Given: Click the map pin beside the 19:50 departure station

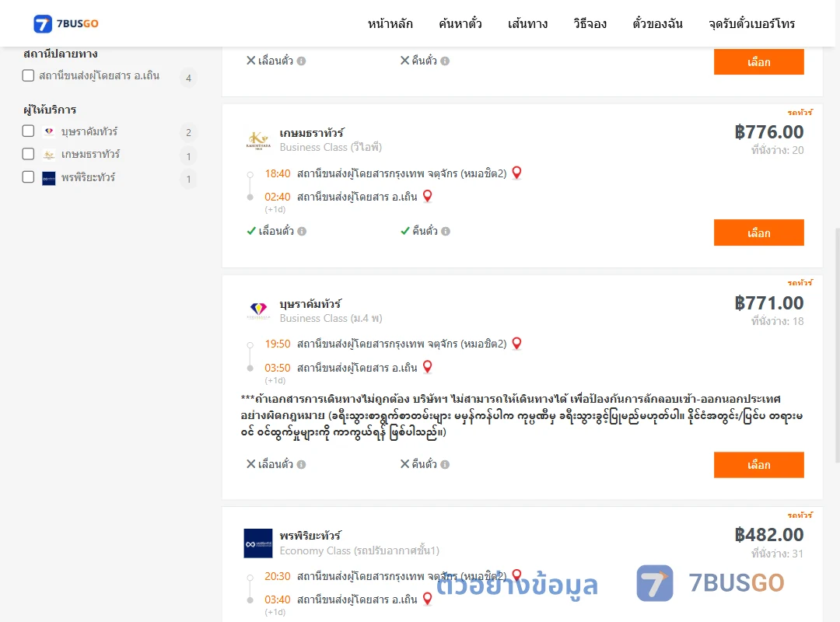Looking at the screenshot, I should click(517, 343).
